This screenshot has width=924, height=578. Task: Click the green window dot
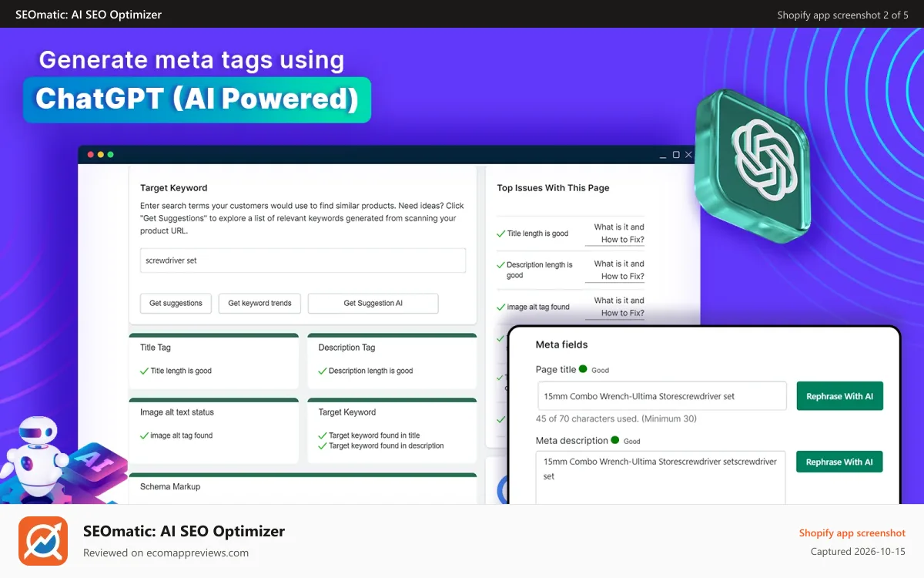coord(111,155)
